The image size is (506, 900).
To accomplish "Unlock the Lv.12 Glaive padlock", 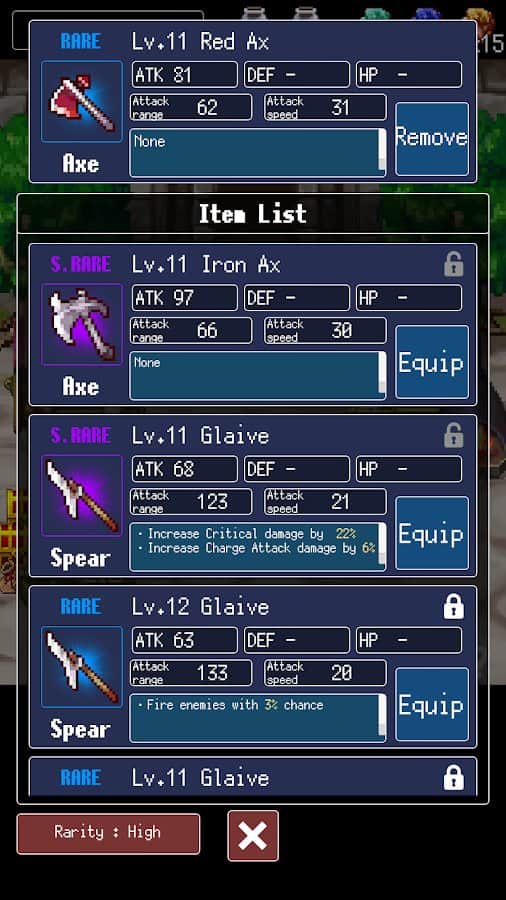I will tap(453, 606).
